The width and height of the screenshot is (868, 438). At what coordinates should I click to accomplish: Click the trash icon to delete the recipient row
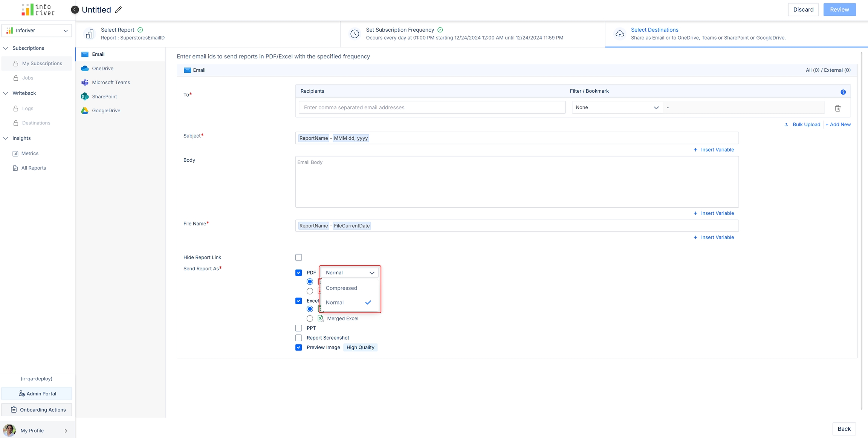(x=837, y=108)
